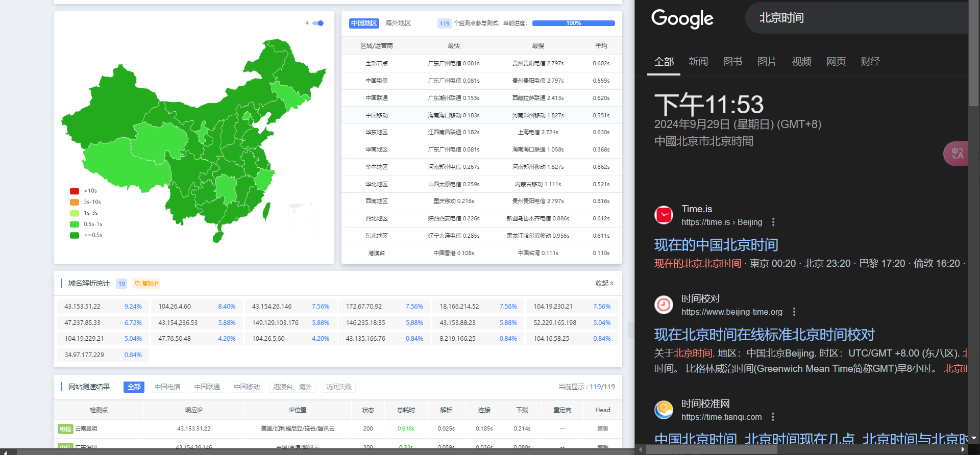Switch to the 海外地区 tab
The height and width of the screenshot is (455, 980).
pos(398,23)
